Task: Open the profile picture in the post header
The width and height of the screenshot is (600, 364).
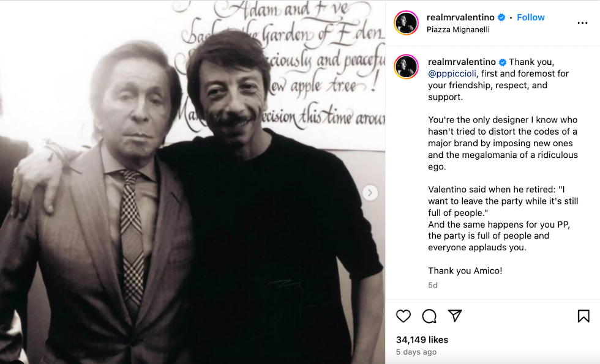Action: [406, 23]
